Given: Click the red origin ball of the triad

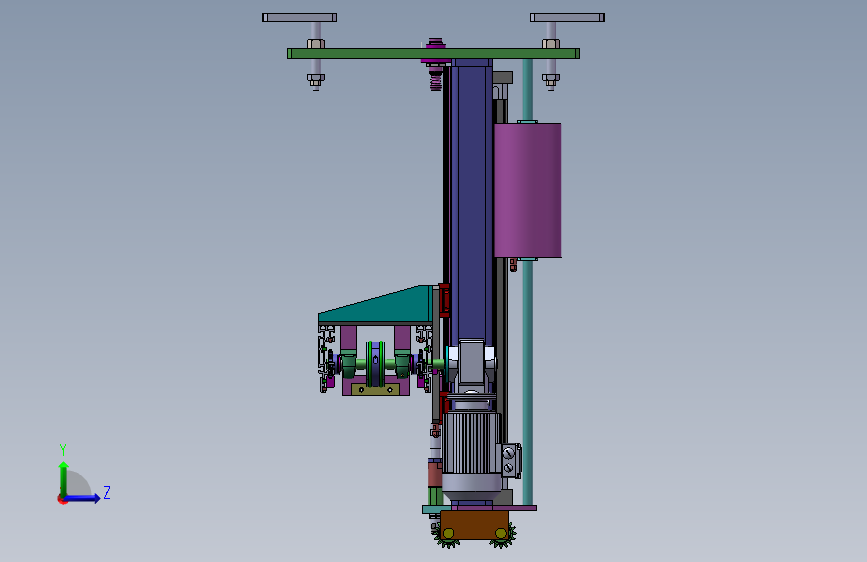Looking at the screenshot, I should (61, 499).
